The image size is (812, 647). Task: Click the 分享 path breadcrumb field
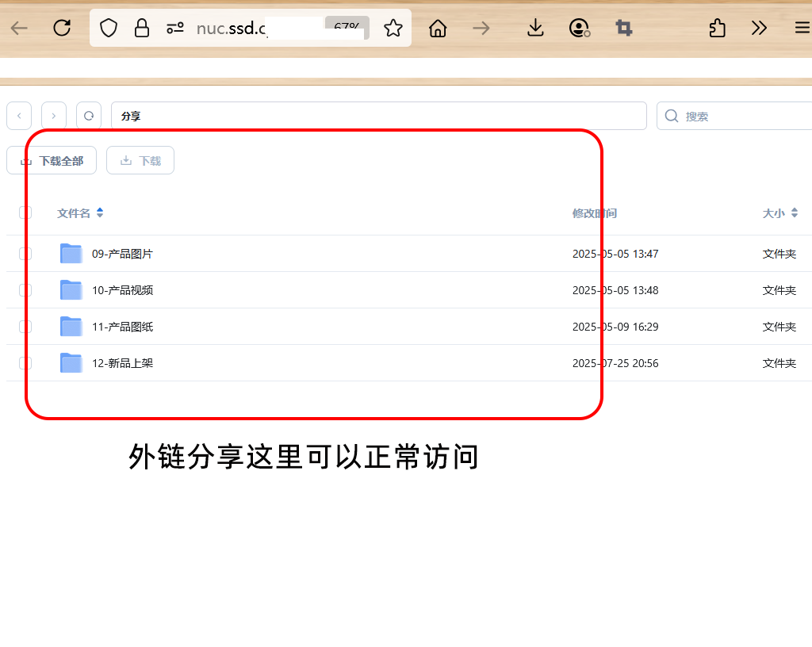378,116
